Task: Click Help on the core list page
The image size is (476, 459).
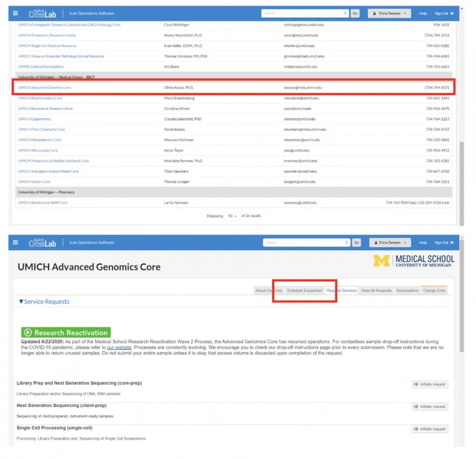Action: (x=423, y=14)
